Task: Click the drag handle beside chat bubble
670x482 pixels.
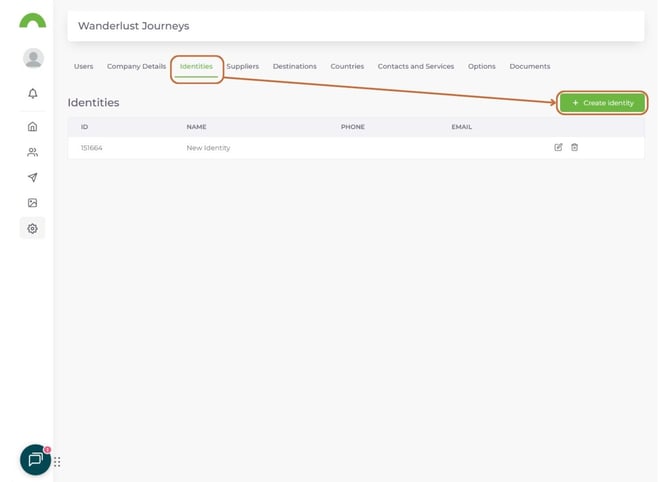Action: [57, 461]
